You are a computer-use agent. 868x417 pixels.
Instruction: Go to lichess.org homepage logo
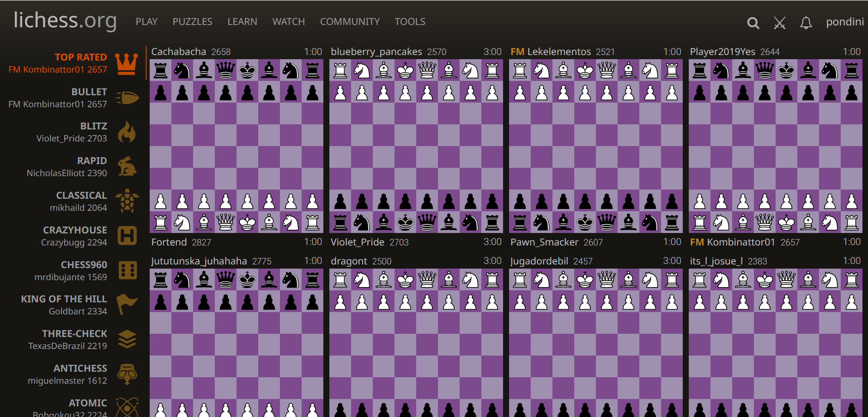pos(65,20)
